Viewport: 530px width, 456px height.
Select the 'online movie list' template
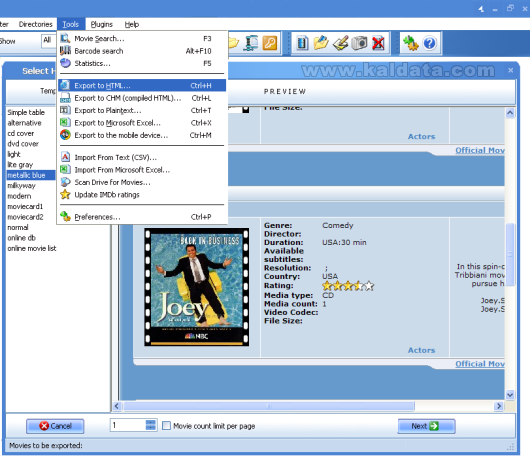coord(32,248)
